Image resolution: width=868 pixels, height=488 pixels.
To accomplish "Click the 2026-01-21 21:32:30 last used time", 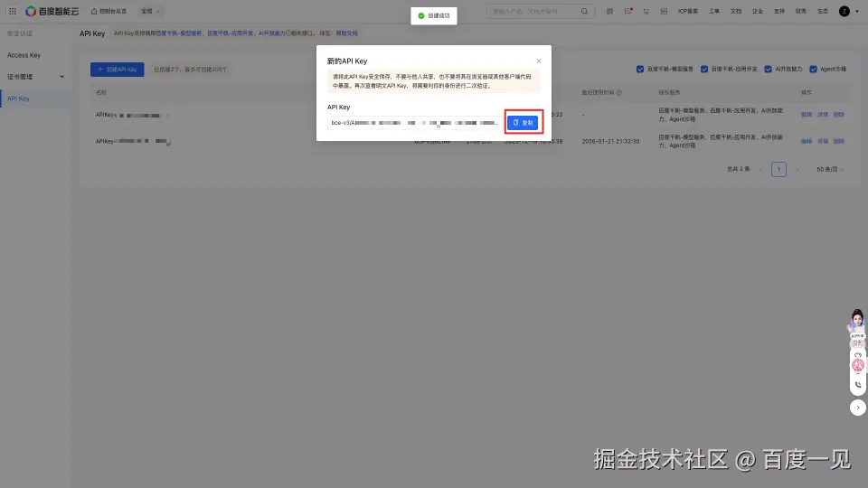I will (610, 142).
